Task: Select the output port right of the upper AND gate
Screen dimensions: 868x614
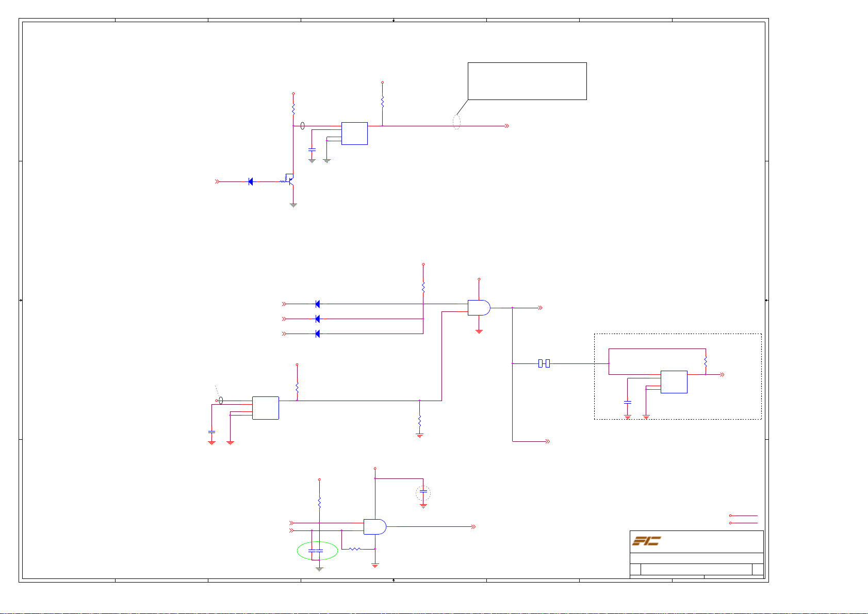Action: [540, 308]
